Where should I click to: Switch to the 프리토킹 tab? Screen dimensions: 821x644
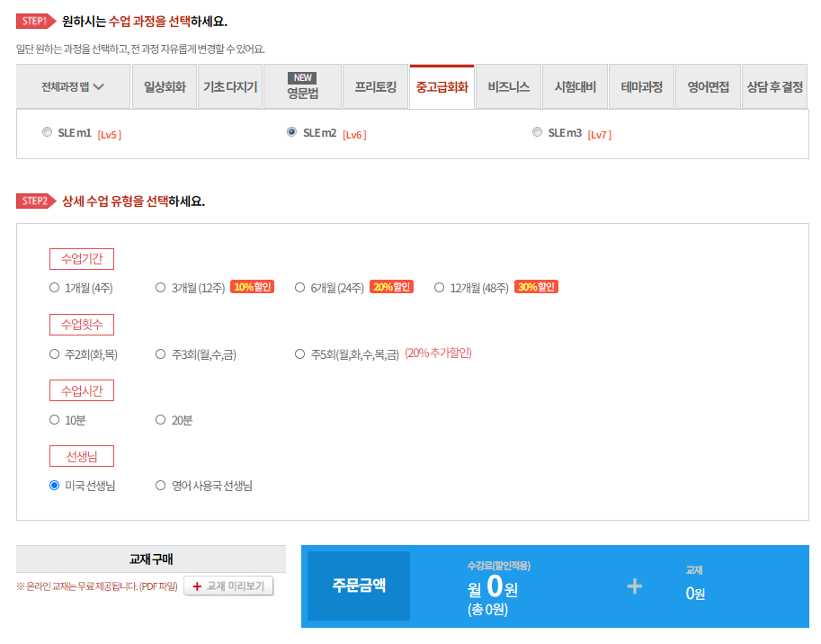[x=375, y=87]
